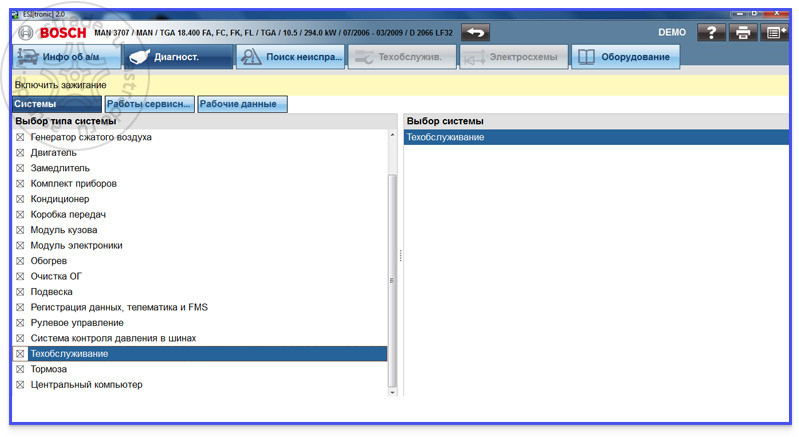
Task: Select the Системы sub-tab
Action: 57,104
